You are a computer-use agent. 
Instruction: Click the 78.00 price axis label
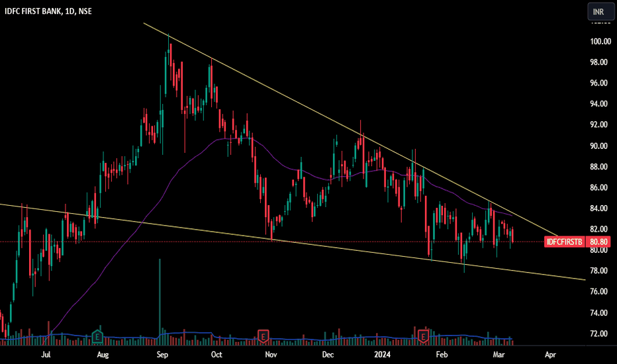pos(599,271)
